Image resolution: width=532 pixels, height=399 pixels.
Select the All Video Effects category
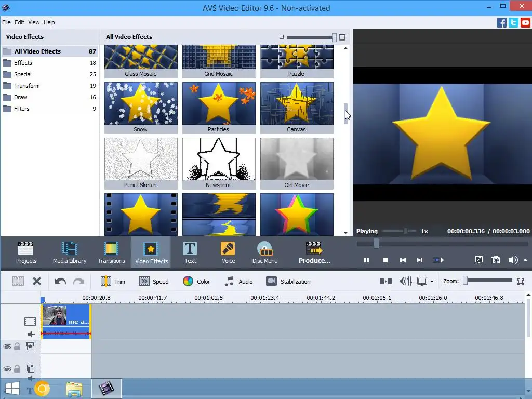[x=49, y=51]
